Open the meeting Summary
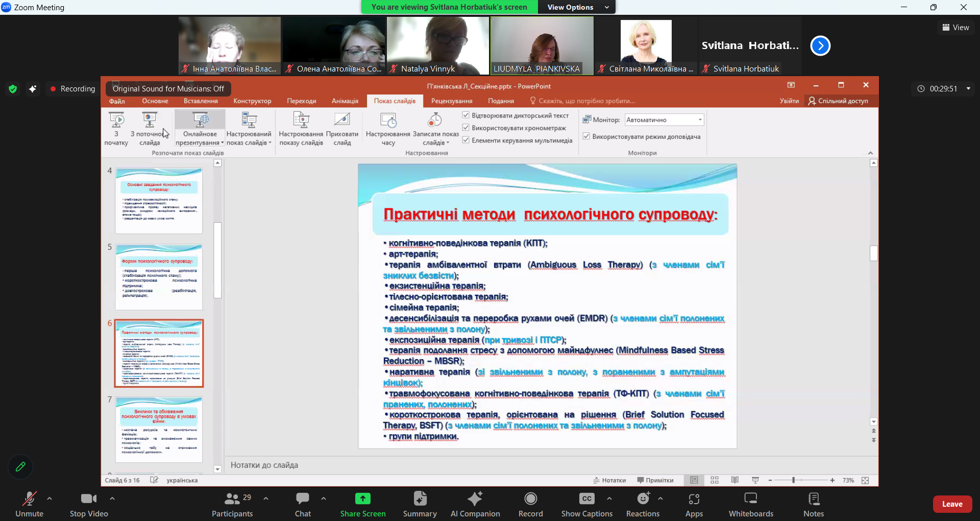 tap(420, 504)
